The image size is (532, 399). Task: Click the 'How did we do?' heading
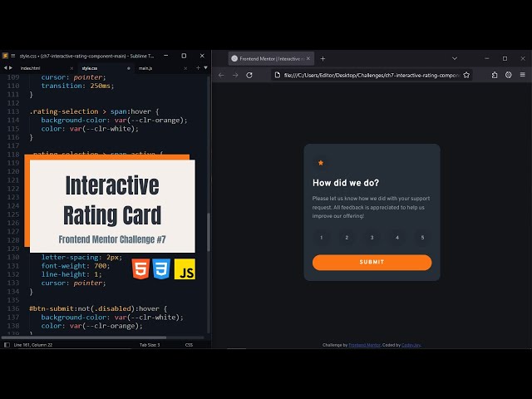coord(346,183)
